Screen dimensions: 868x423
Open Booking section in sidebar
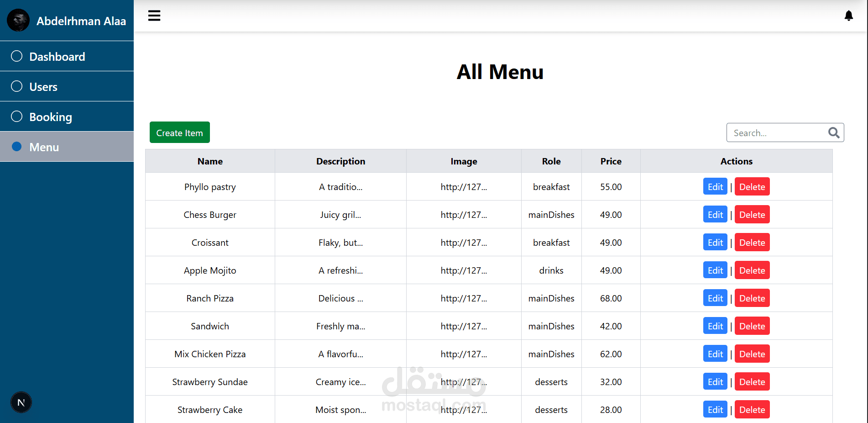pyautogui.click(x=67, y=116)
